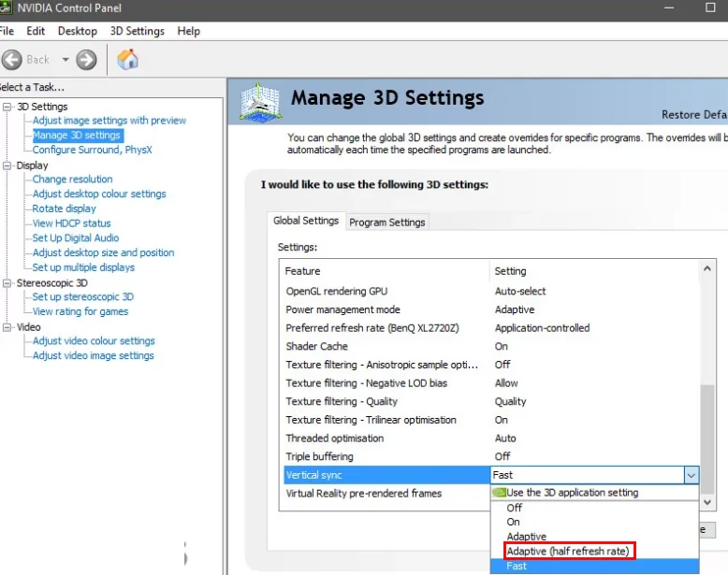The image size is (728, 575).
Task: Collapse the 3D Settings tree node
Action: click(x=7, y=107)
